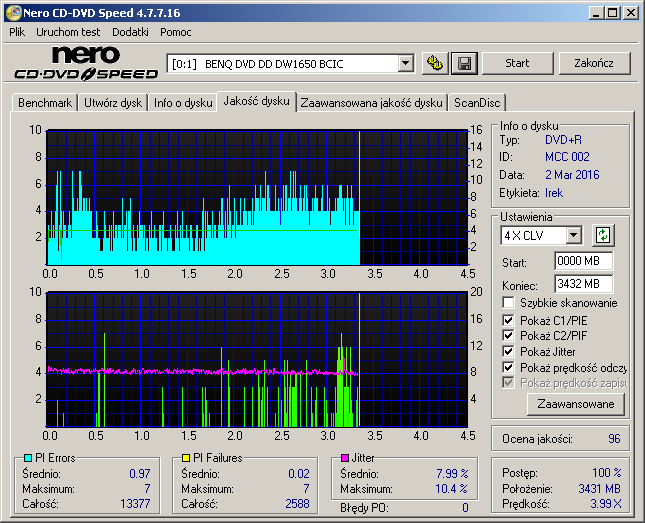Click the label value Irek
The image size is (645, 523).
554,193
